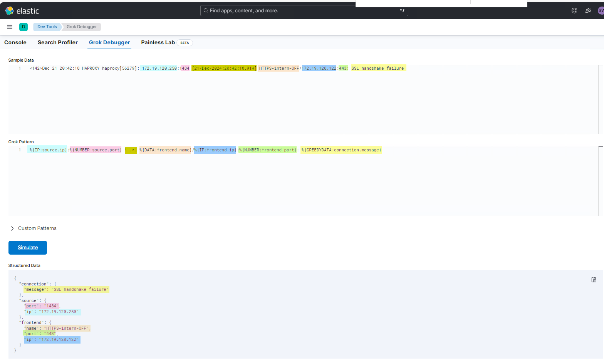Open the help menu icon
This screenshot has height=364, width=604.
coord(574,11)
